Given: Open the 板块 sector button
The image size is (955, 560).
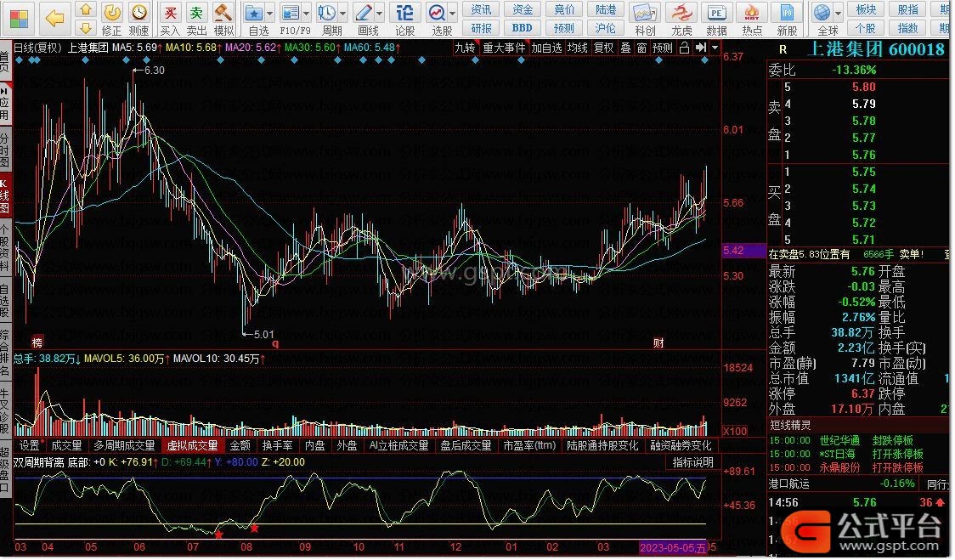Looking at the screenshot, I should 866,9.
